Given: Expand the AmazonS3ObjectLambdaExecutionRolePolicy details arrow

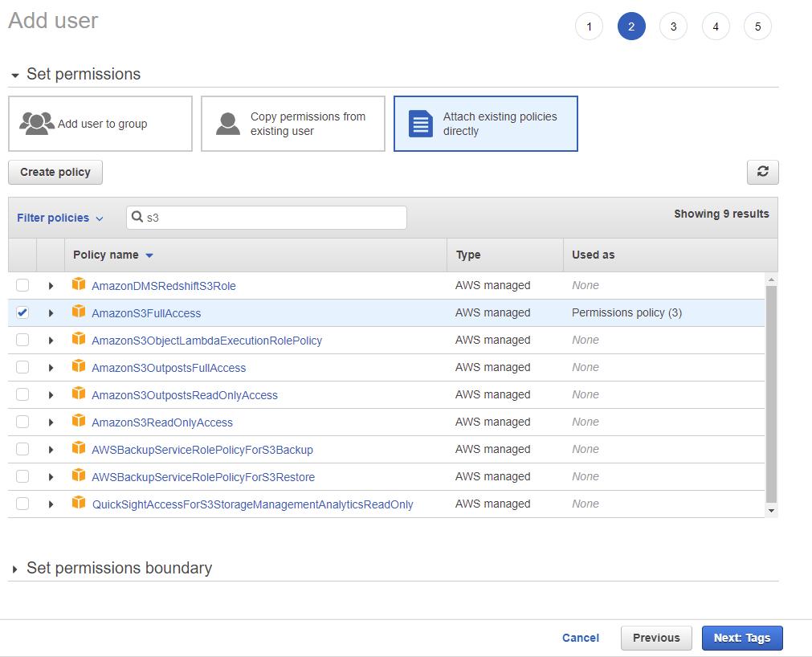Looking at the screenshot, I should [51, 341].
